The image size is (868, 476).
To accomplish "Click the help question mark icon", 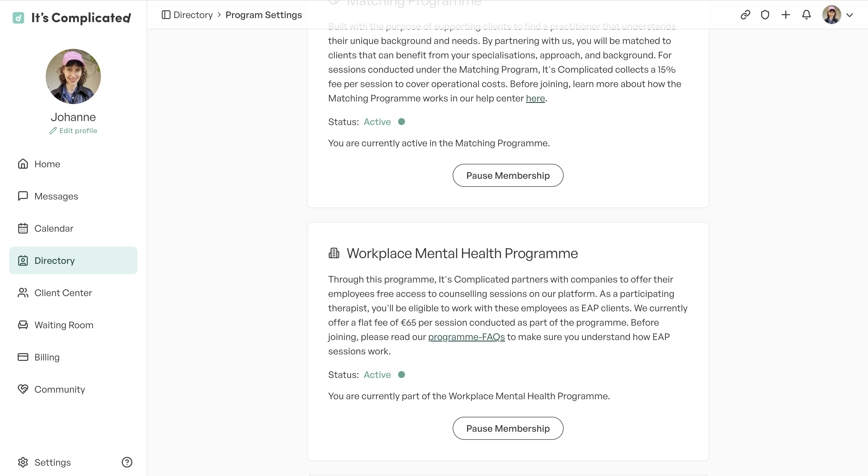I will (x=127, y=462).
